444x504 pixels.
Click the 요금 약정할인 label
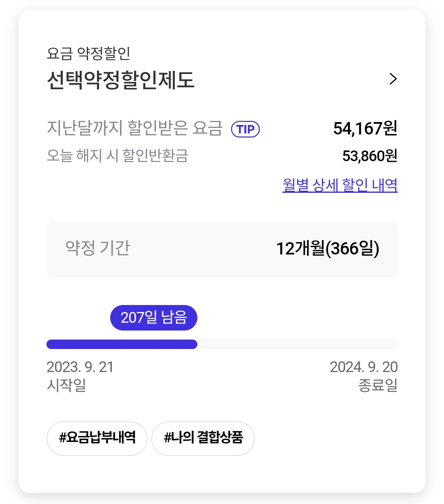88,53
